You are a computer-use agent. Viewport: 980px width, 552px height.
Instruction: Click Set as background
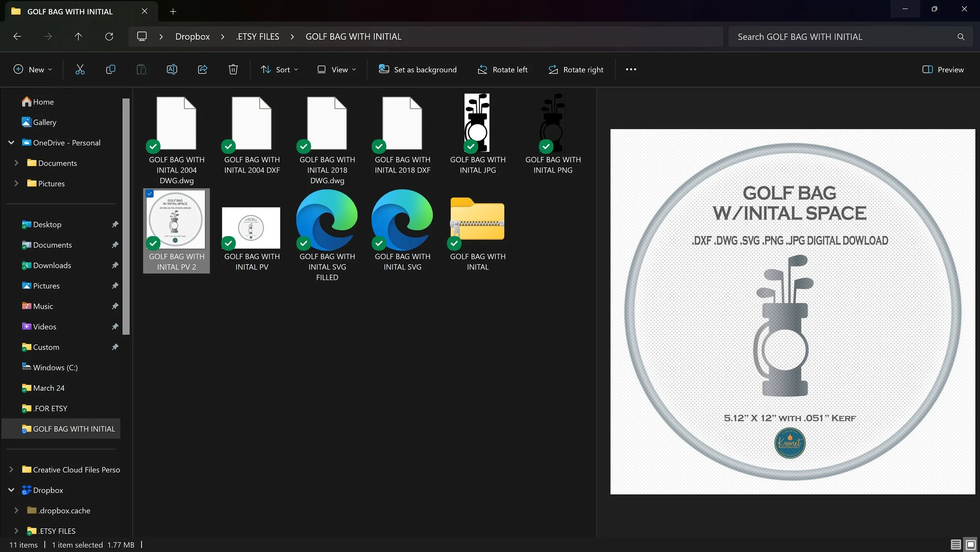pos(417,69)
